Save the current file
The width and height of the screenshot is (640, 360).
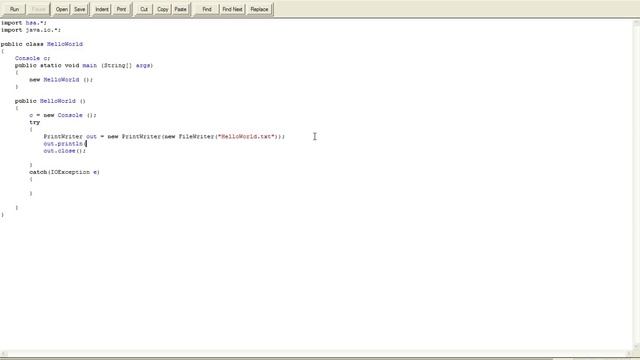click(80, 9)
